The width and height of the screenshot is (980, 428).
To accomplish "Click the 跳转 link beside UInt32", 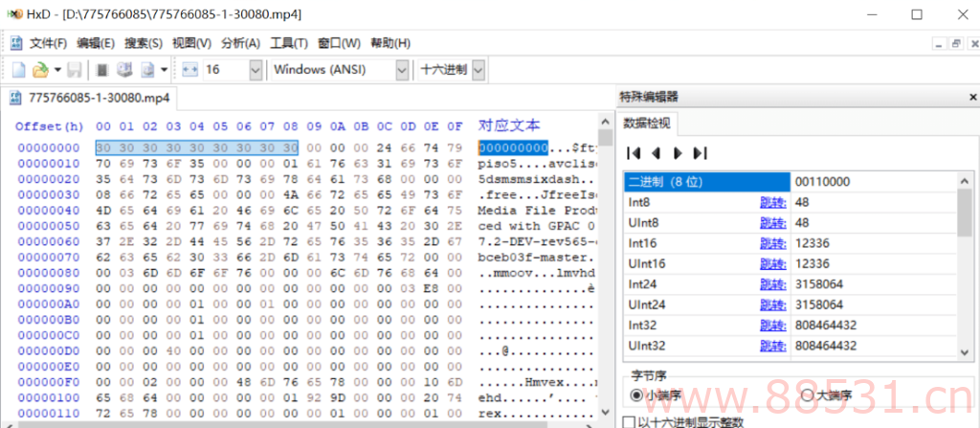I will click(x=771, y=346).
